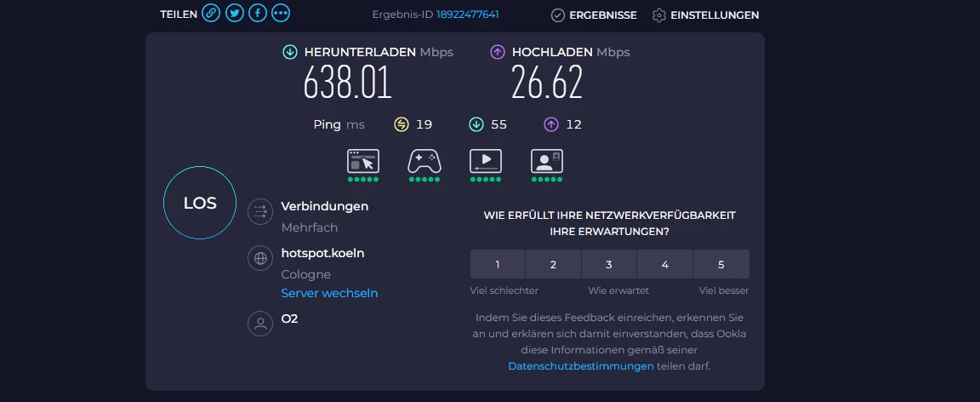Open the Datenschutzbestimmungen link
Image resolution: width=980 pixels, height=402 pixels.
(x=581, y=366)
